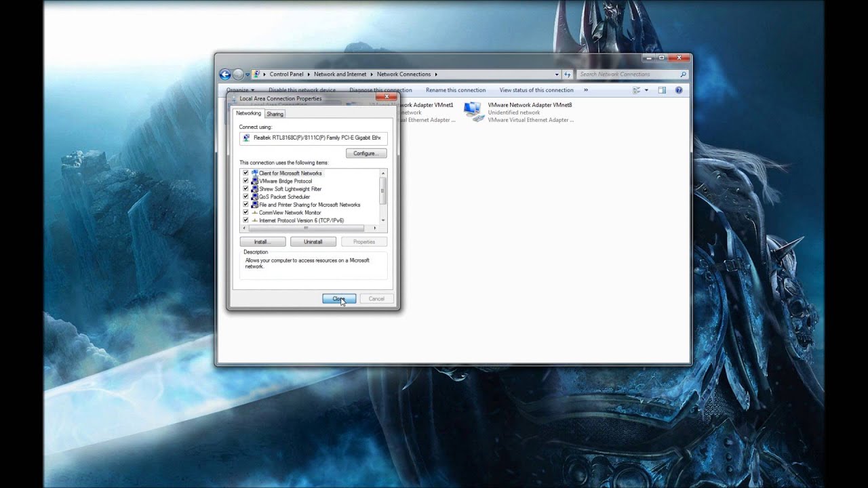This screenshot has width=868, height=488.
Task: Uncheck Client for Microsoft Networks checkbox
Action: tap(245, 174)
